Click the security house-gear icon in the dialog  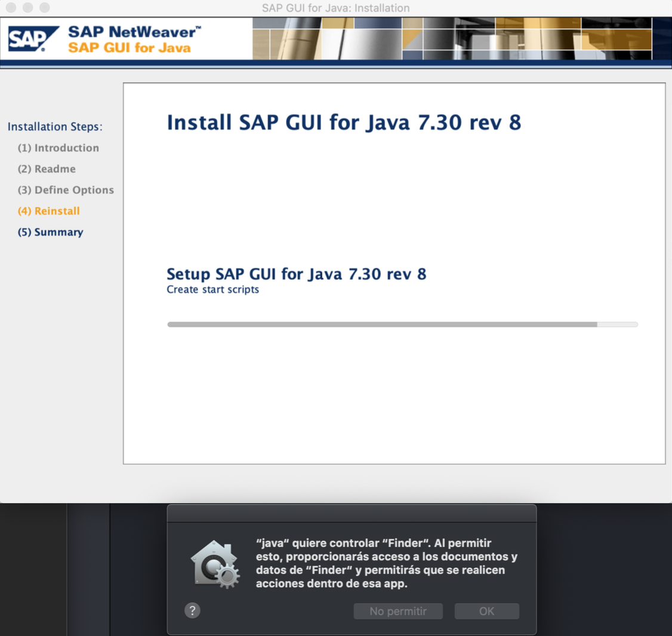click(215, 564)
